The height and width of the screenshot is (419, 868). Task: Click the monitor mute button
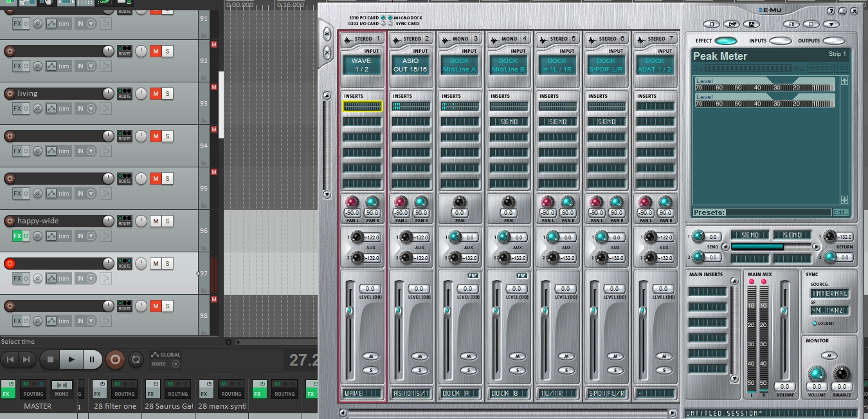pyautogui.click(x=829, y=355)
